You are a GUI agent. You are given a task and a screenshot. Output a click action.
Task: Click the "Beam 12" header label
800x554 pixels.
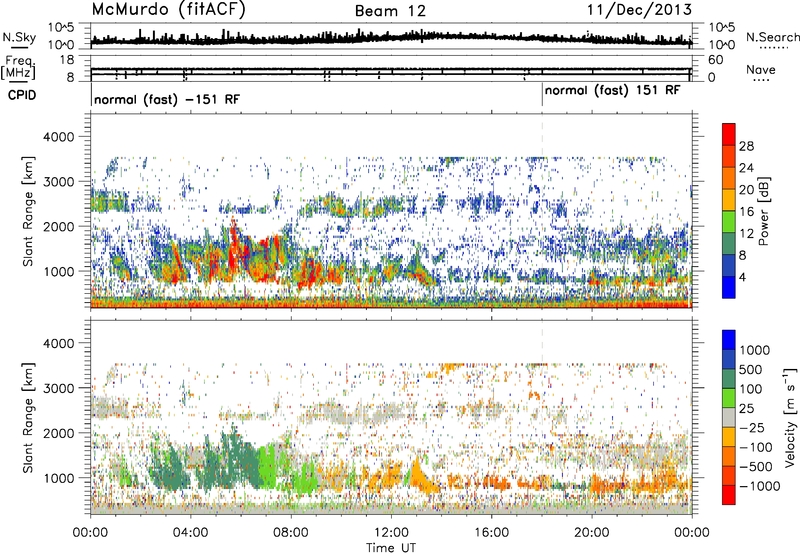pos(390,11)
